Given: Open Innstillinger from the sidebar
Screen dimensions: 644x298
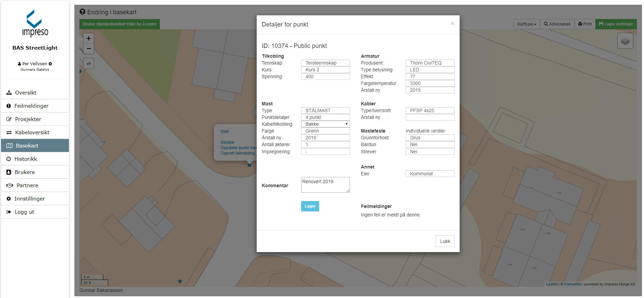Looking at the screenshot, I should [30, 199].
